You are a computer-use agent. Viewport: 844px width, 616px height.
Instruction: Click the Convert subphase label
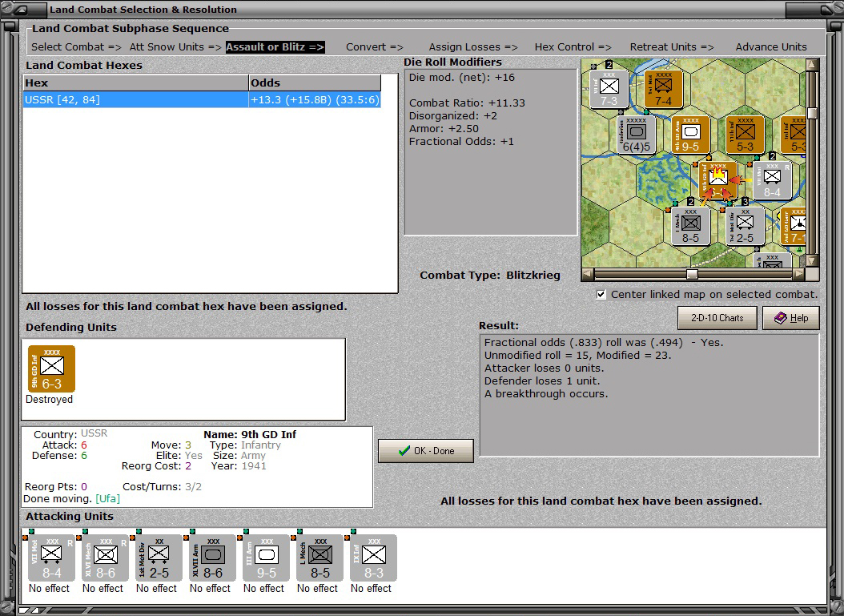375,46
